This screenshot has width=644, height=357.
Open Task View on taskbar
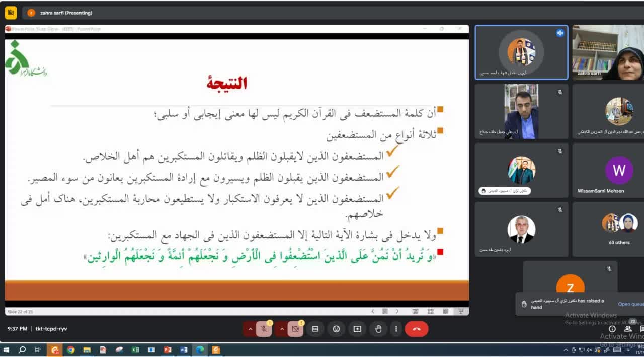[38, 349]
